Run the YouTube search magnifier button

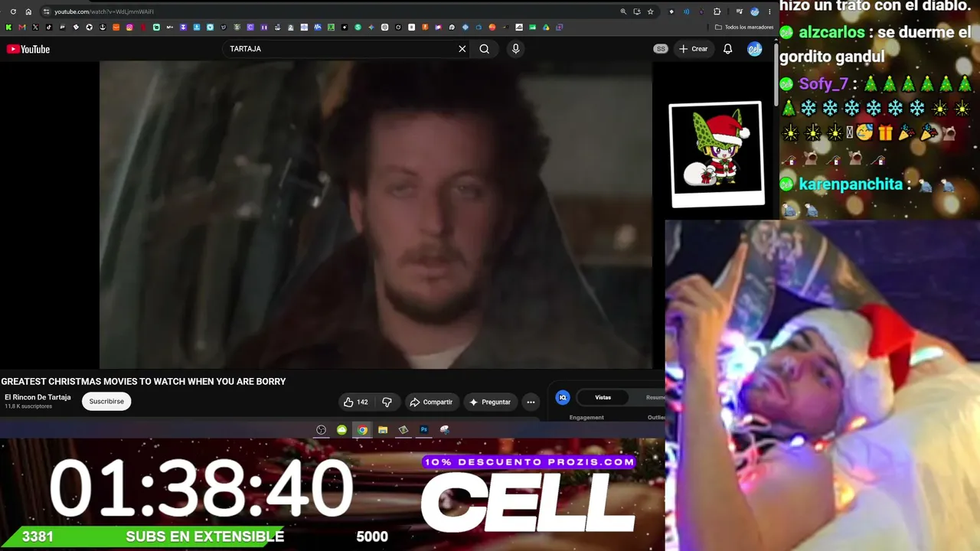coord(484,49)
